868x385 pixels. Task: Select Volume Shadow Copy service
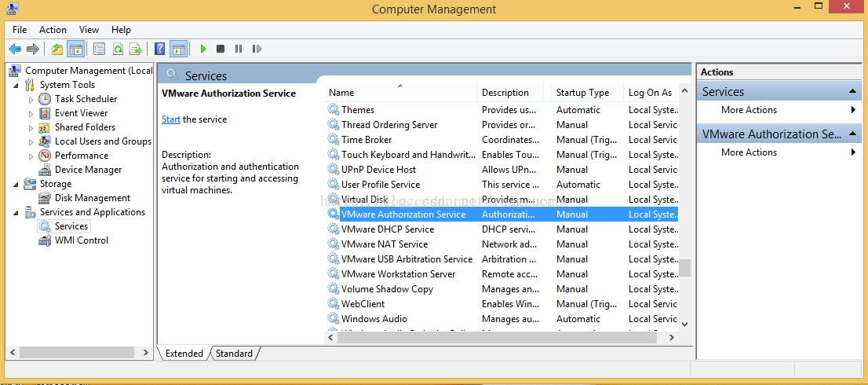pyautogui.click(x=501, y=290)
